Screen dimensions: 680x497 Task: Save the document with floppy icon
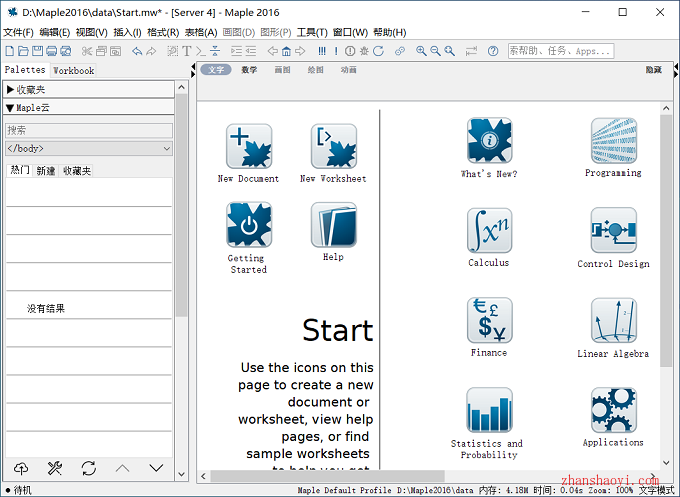(38, 51)
